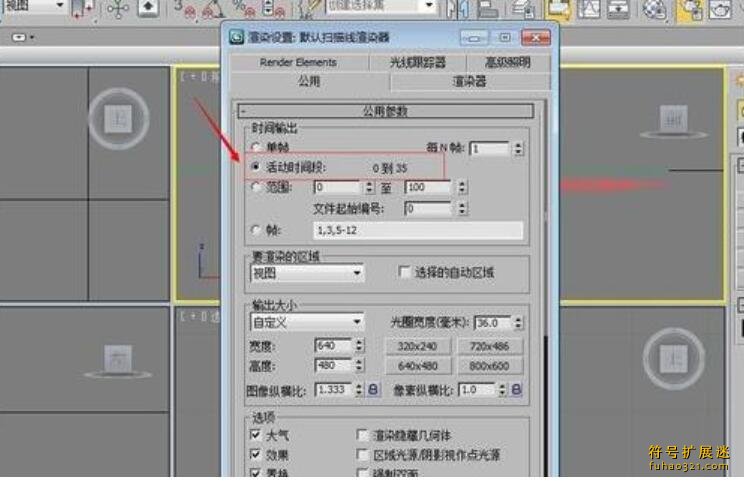Click the 每N帧 spinner arrows
The height and width of the screenshot is (481, 744).
pos(518,148)
